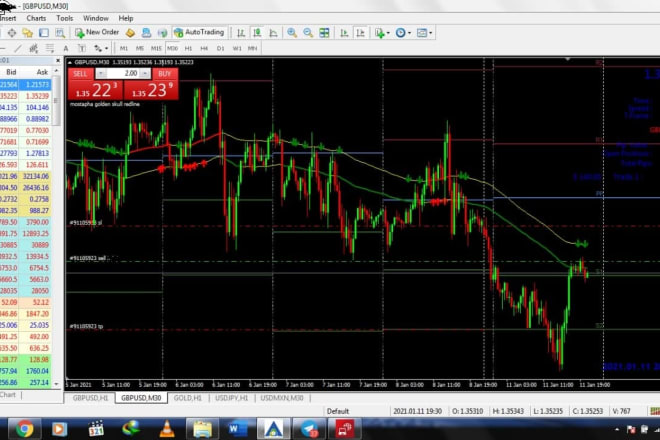This screenshot has height=440, width=660.
Task: Switch timeframe to MN
Action: 253,48
